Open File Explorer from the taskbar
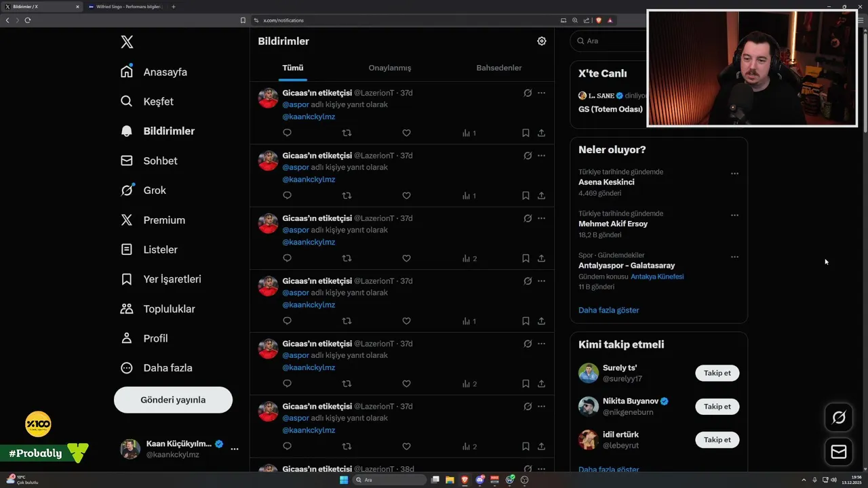868x488 pixels. [x=450, y=480]
